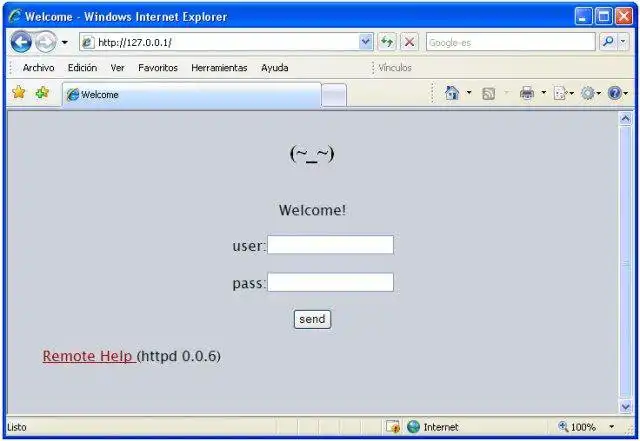Click the RSS feeds icon
This screenshot has height=441, width=640.
(x=489, y=94)
